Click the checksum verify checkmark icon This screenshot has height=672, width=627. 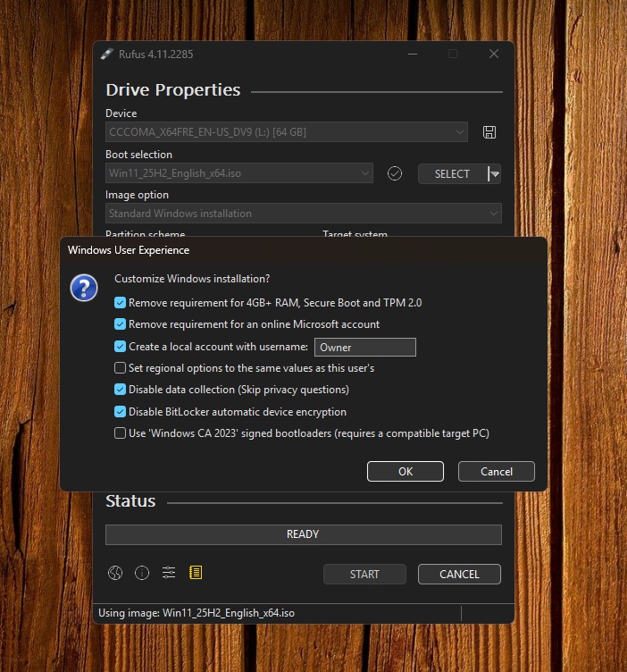pyautogui.click(x=395, y=173)
